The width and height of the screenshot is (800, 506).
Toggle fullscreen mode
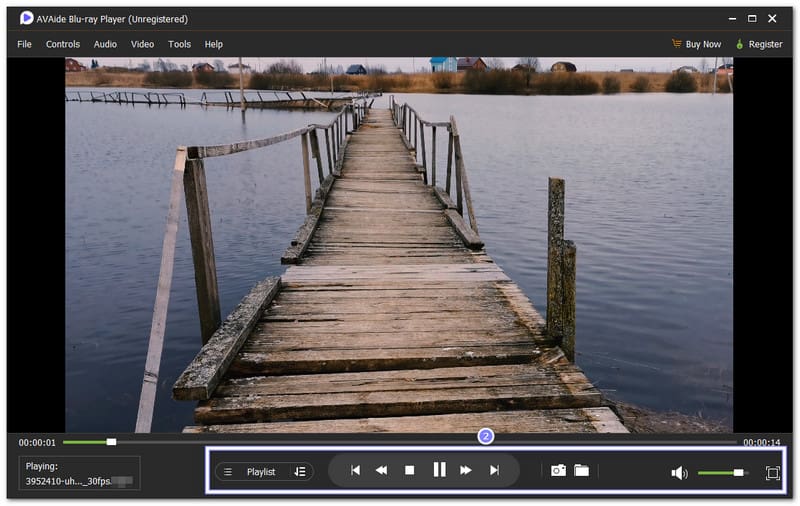(x=772, y=473)
